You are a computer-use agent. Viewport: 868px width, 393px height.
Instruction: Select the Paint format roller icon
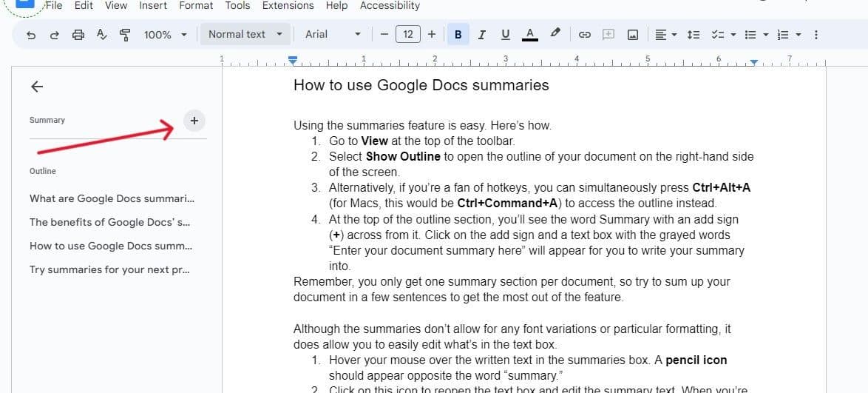(124, 35)
